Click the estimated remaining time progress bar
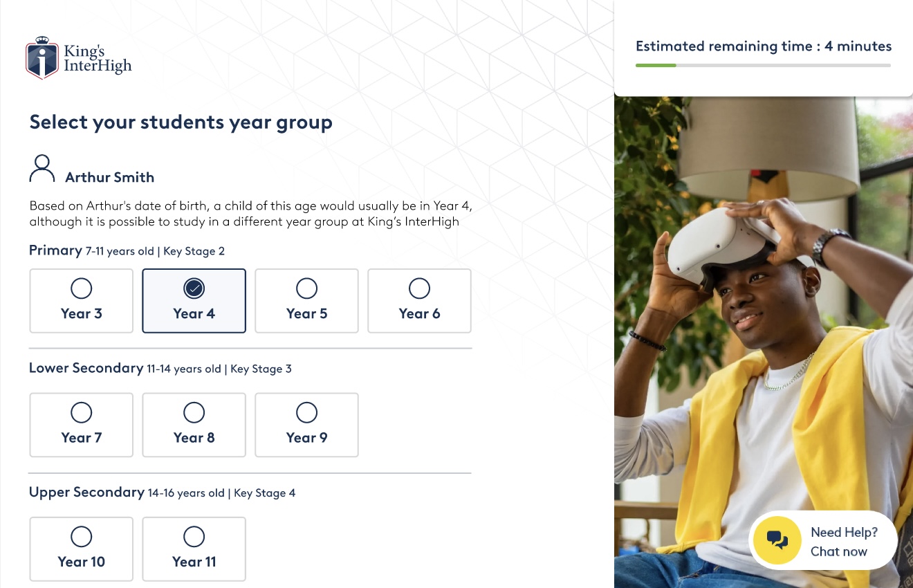Viewport: 913px width, 588px height. 763,66
